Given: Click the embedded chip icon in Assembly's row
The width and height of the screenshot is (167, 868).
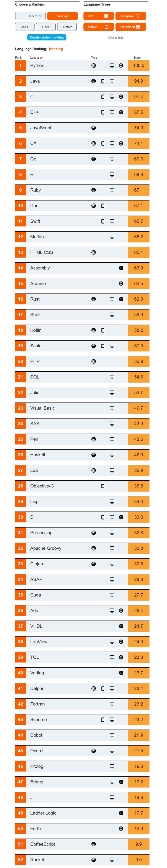Looking at the screenshot, I should 121,268.
